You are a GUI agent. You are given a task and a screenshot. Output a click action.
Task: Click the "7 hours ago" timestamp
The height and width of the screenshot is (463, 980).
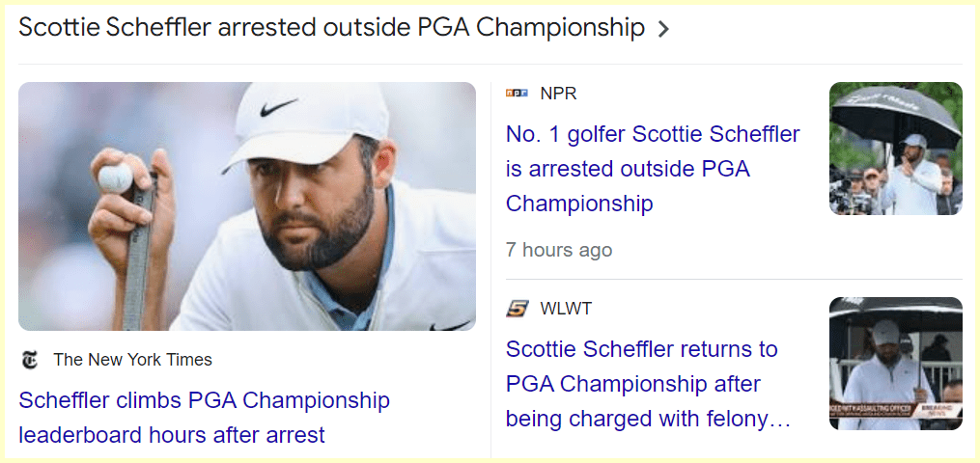[x=558, y=250]
